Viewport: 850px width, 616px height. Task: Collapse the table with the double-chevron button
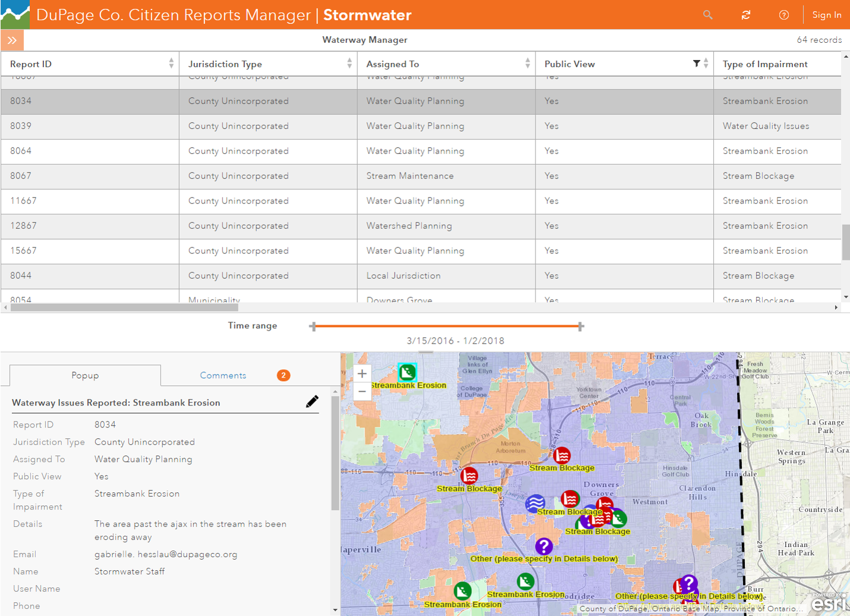click(12, 40)
